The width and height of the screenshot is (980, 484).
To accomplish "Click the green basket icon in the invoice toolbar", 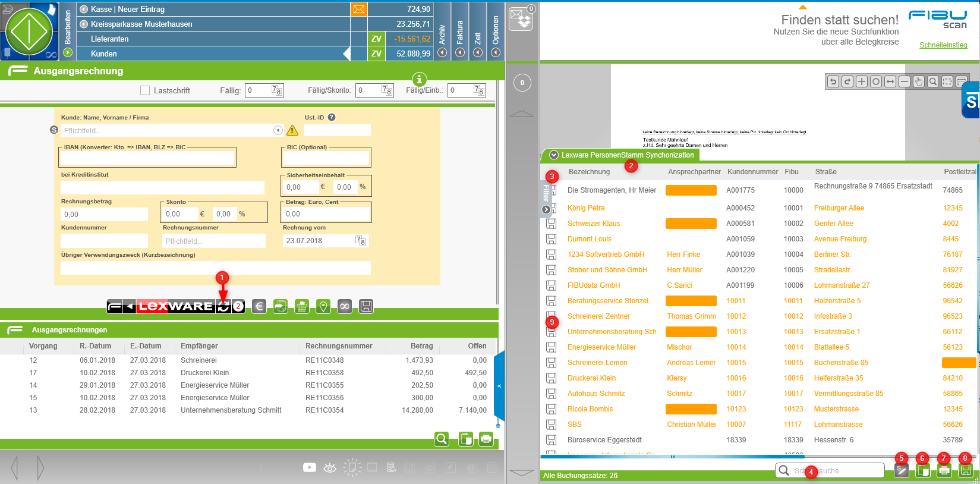I will pyautogui.click(x=302, y=306).
